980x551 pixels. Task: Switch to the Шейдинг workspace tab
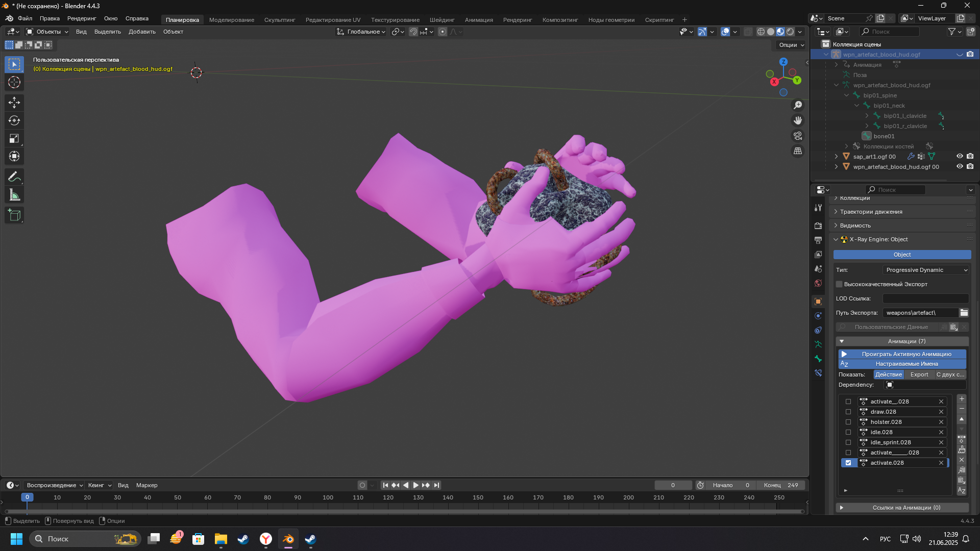(x=442, y=20)
